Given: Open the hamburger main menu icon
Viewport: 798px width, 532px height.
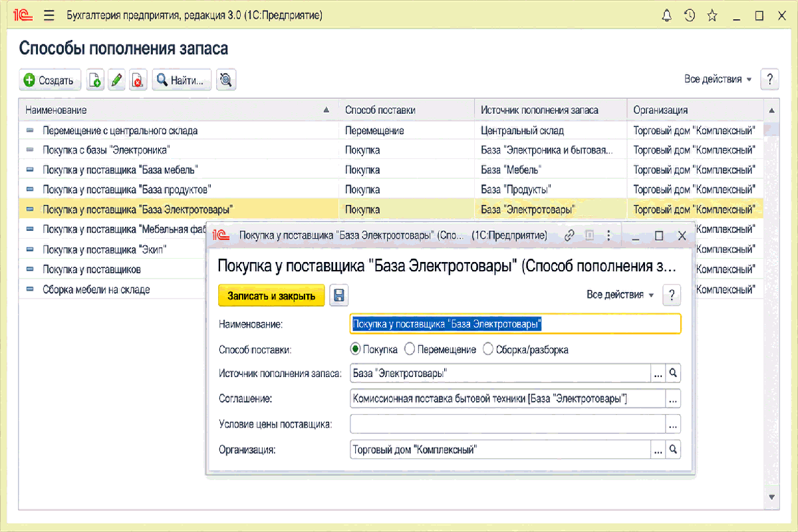Looking at the screenshot, I should (49, 15).
